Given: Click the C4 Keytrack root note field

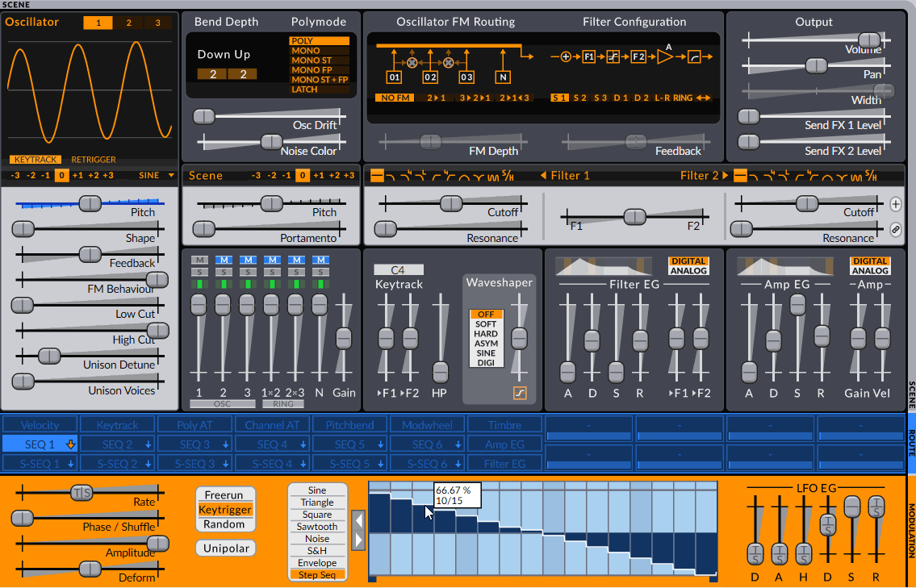Looking at the screenshot, I should coord(399,269).
